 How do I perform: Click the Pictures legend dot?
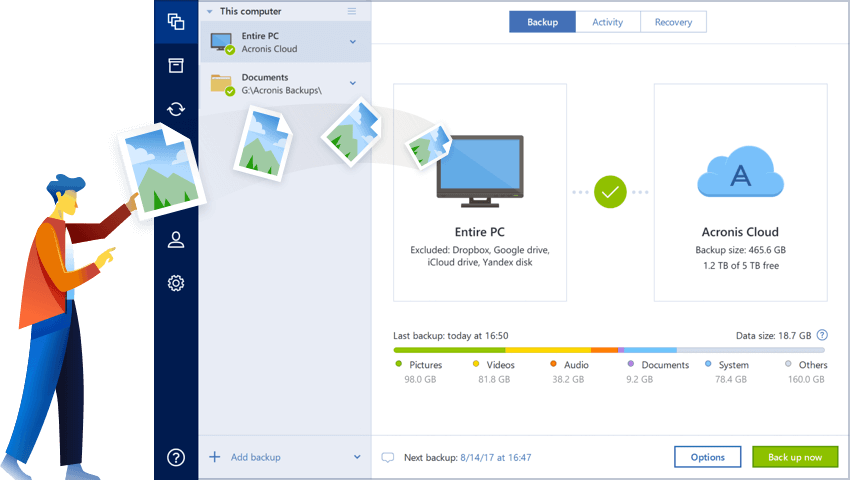398,364
